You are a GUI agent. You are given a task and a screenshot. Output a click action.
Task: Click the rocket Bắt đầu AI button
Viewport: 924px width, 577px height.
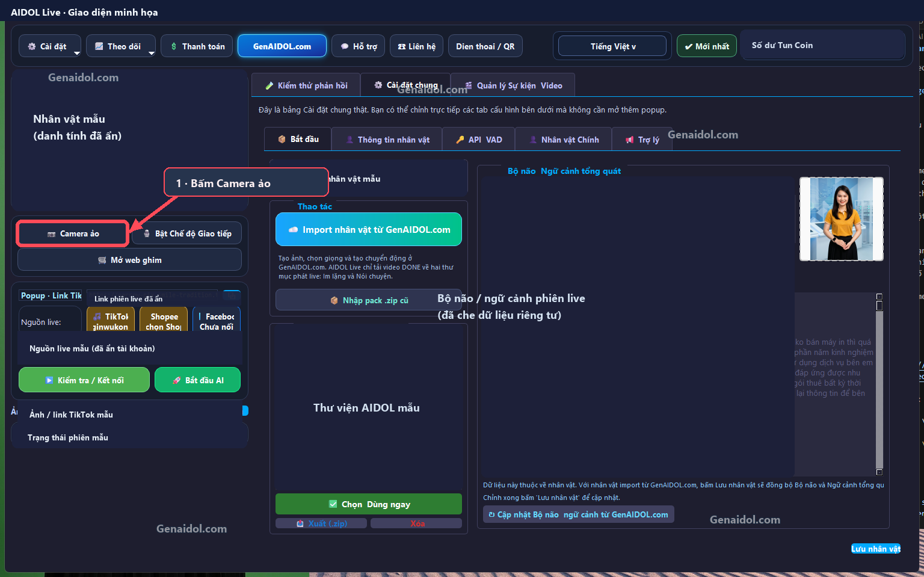pyautogui.click(x=197, y=380)
